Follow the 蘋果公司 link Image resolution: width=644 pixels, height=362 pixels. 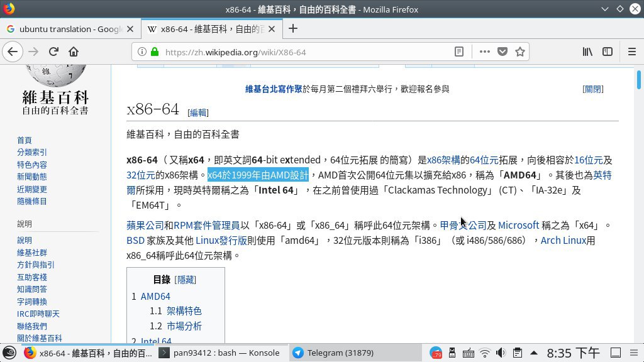pyautogui.click(x=145, y=226)
